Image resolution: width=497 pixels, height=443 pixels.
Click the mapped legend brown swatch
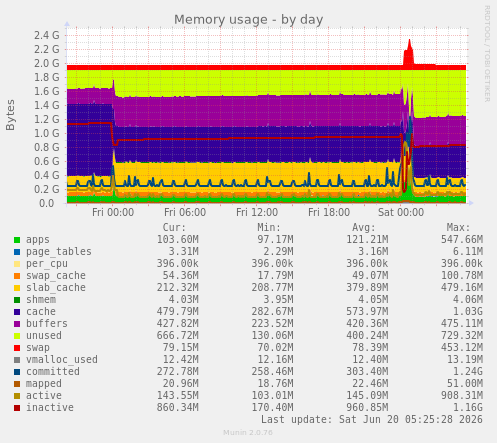(17, 384)
